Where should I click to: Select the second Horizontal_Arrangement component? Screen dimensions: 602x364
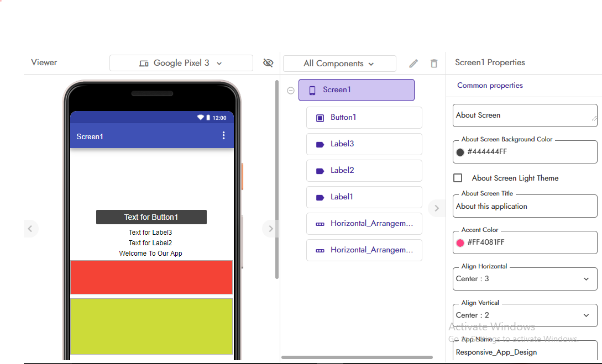pyautogui.click(x=364, y=250)
